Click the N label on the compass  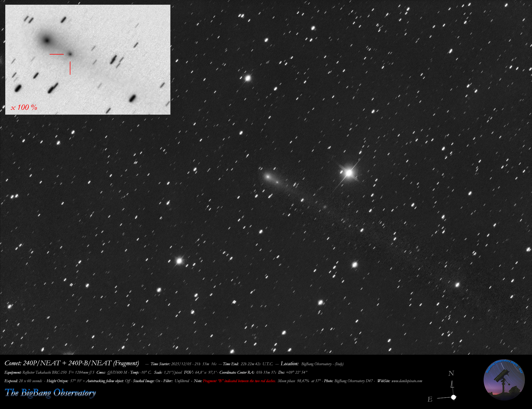[x=451, y=373]
